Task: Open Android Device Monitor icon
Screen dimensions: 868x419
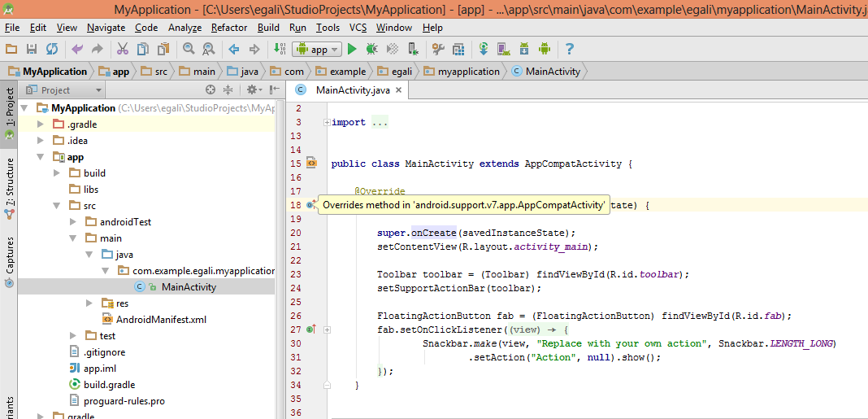Action: point(545,50)
